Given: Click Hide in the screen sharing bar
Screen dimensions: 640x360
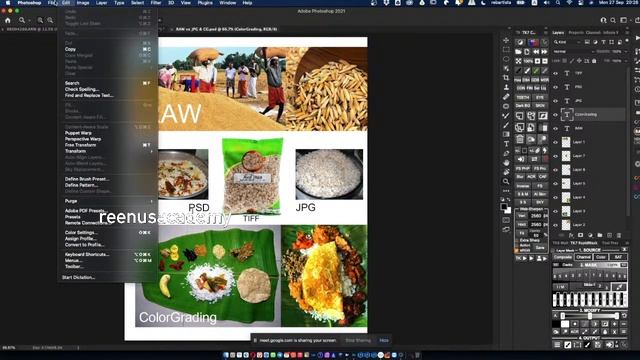Looking at the screenshot, I should click(x=384, y=340).
